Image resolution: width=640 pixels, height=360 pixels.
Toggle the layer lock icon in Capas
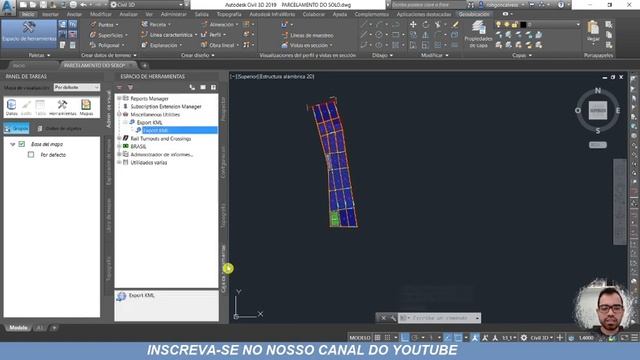point(515,24)
